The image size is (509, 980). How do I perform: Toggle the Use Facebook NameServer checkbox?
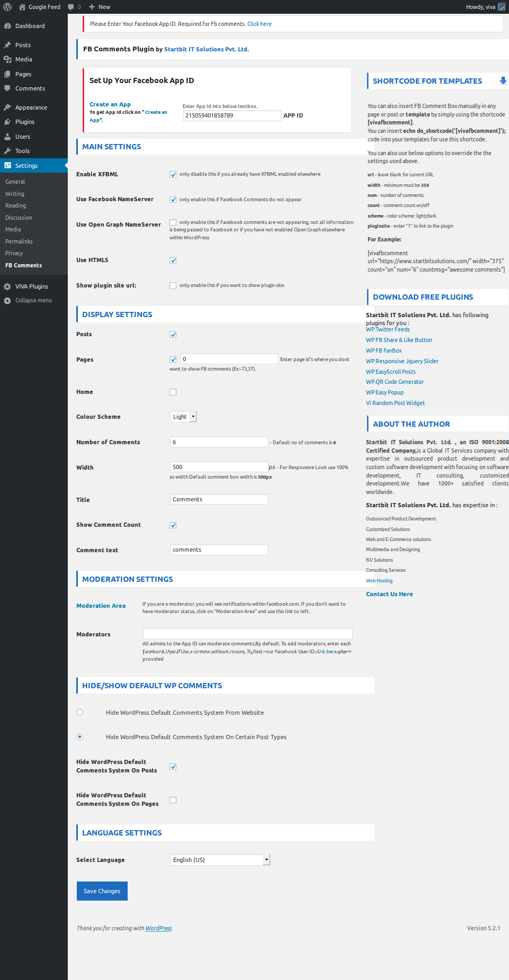(173, 200)
